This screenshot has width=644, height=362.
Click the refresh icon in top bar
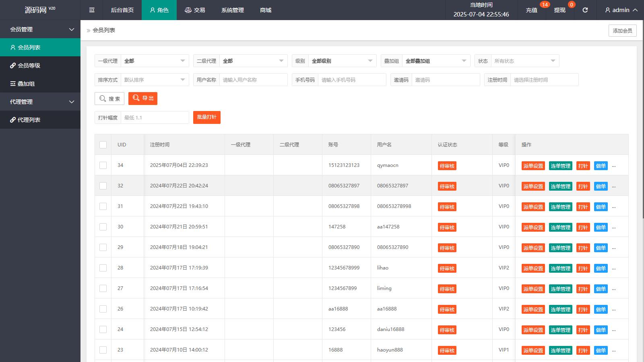(x=585, y=10)
